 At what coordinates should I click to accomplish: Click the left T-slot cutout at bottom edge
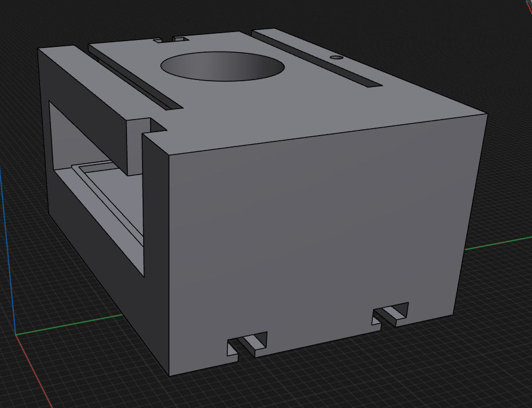click(x=249, y=343)
